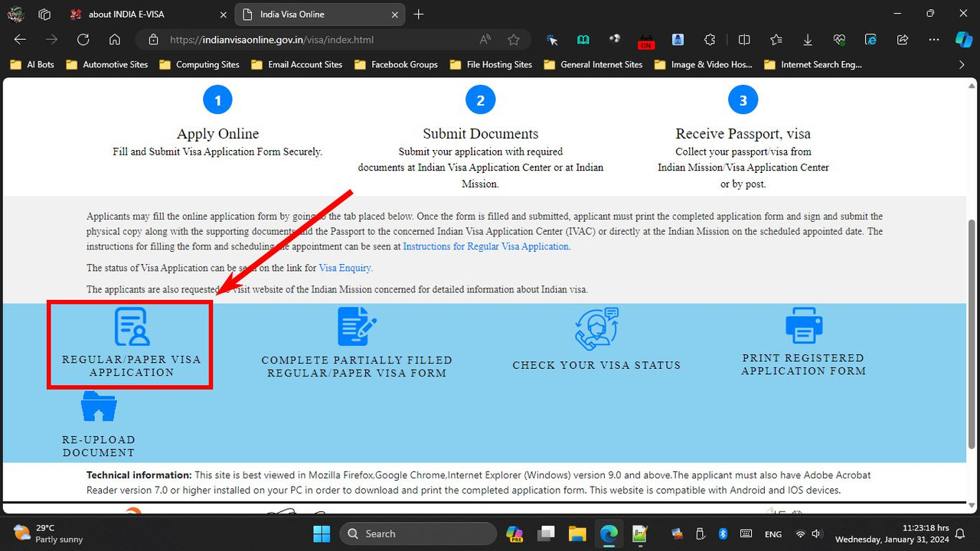Open File Hosting Sites bookmark folder
Screen dimensions: 980x551
tap(491, 65)
